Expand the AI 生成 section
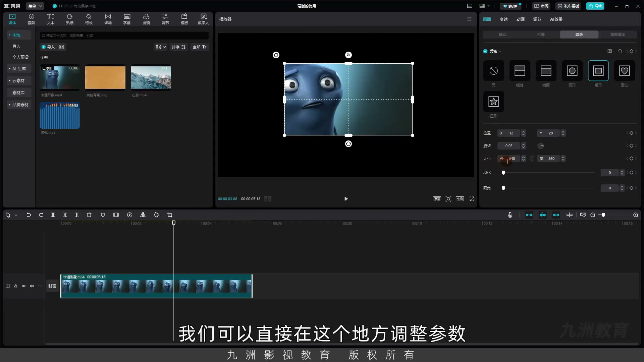This screenshot has width=644, height=362. click(x=19, y=68)
